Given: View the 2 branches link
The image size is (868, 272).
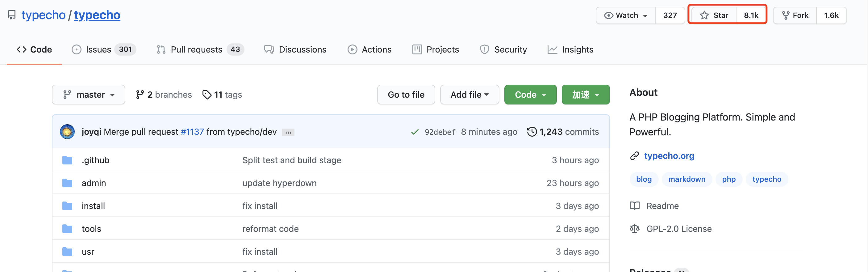Looking at the screenshot, I should tap(164, 95).
